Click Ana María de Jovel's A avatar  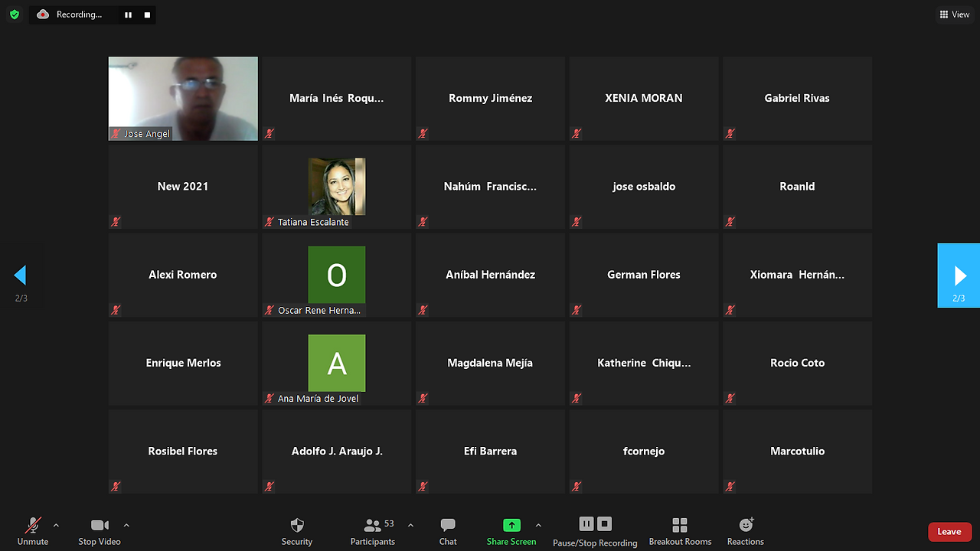(337, 363)
